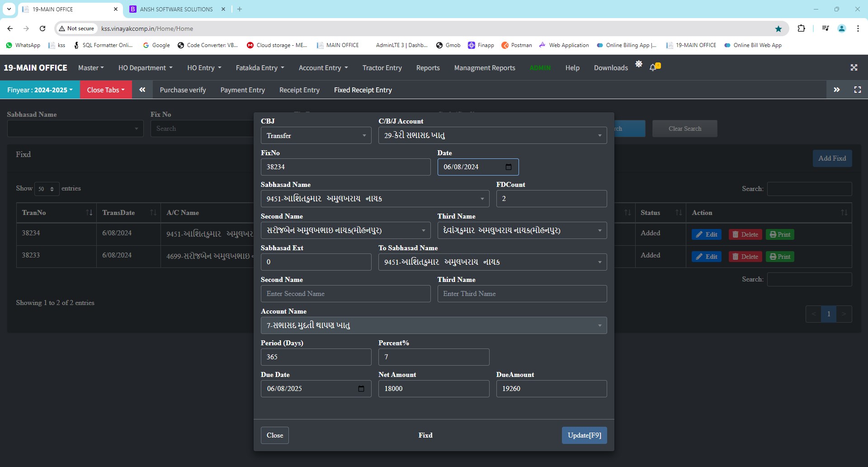Open the calendar picker in Due Date field
868x467 pixels.
pyautogui.click(x=361, y=389)
